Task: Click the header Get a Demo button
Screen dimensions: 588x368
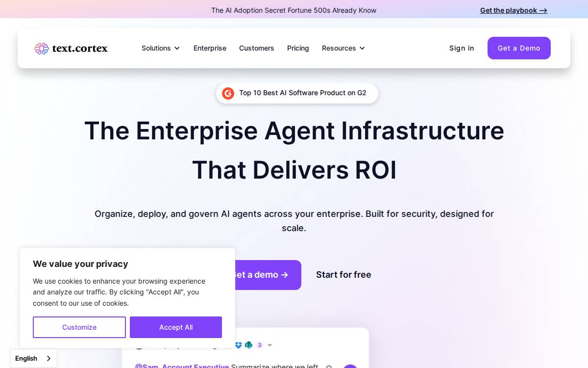Action: click(x=519, y=48)
